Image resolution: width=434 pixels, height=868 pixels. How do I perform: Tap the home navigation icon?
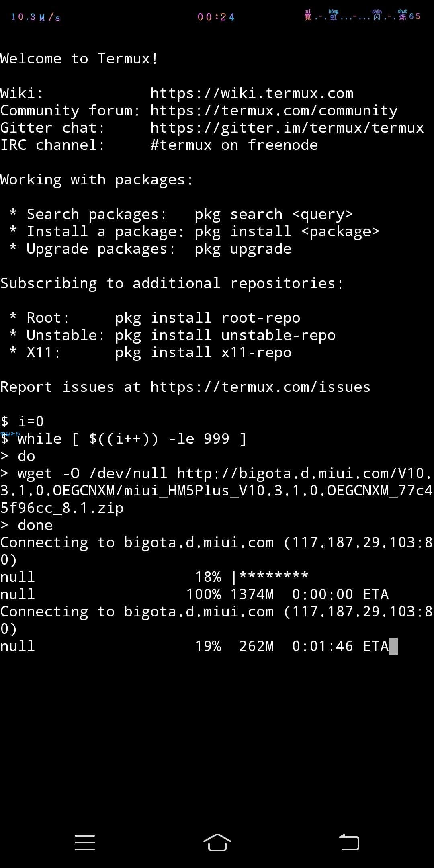tap(217, 842)
